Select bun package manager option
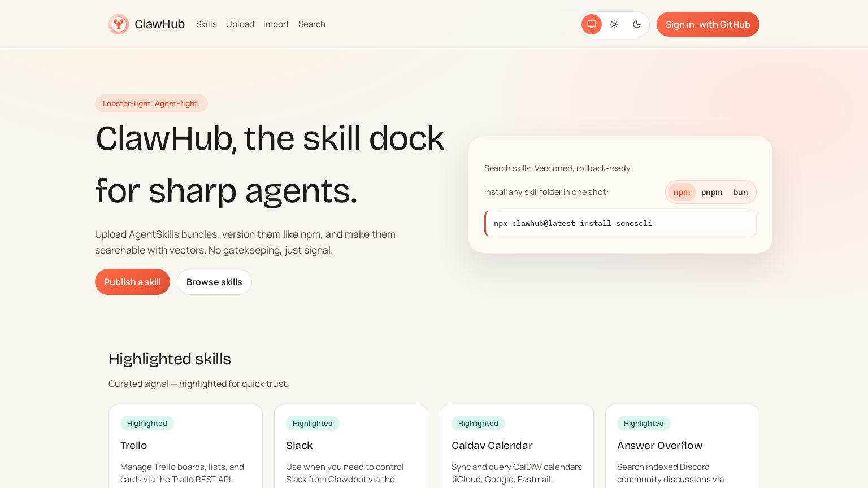This screenshot has height=488, width=868. [740, 192]
